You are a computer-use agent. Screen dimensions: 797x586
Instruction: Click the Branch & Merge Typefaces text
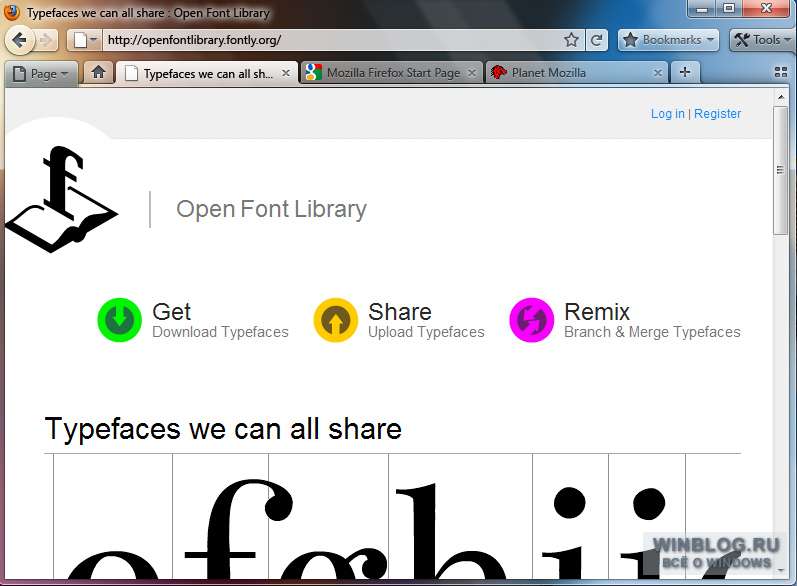click(x=652, y=332)
